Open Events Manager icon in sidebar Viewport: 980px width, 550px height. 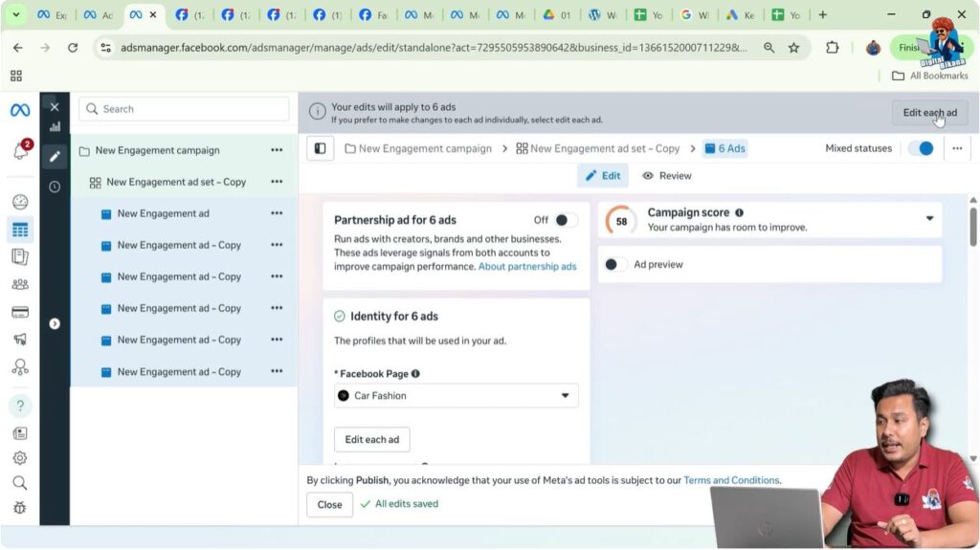(20, 367)
